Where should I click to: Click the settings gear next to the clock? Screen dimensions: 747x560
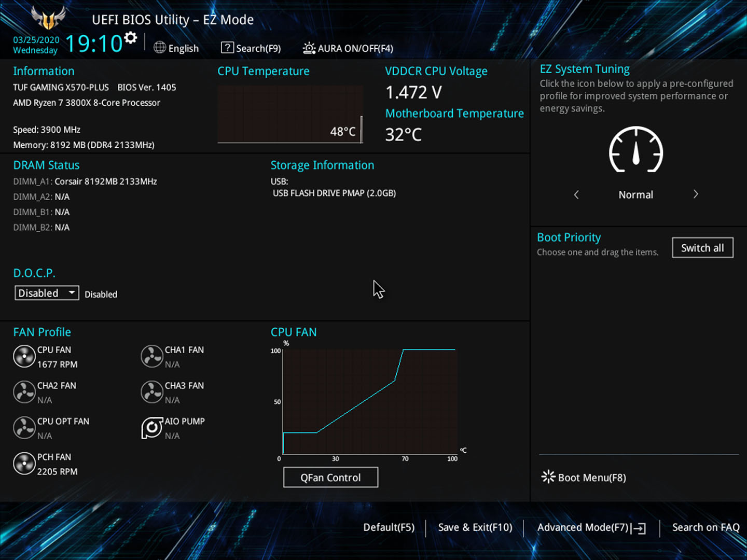[131, 38]
